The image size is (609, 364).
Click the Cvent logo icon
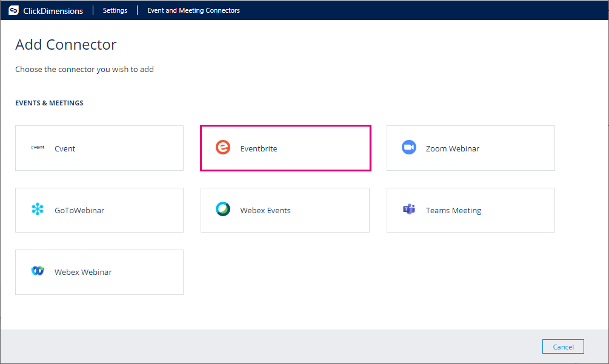37,147
